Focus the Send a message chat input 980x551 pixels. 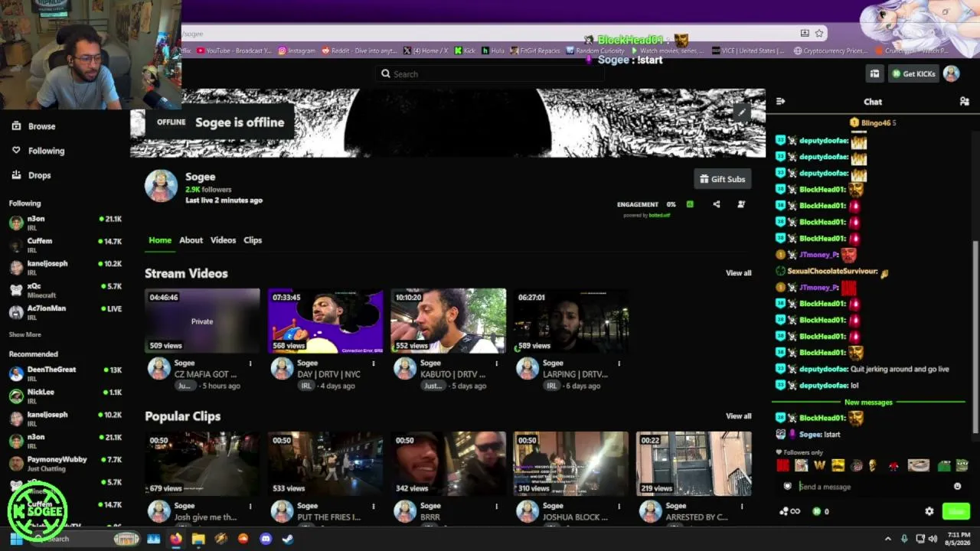pyautogui.click(x=873, y=487)
